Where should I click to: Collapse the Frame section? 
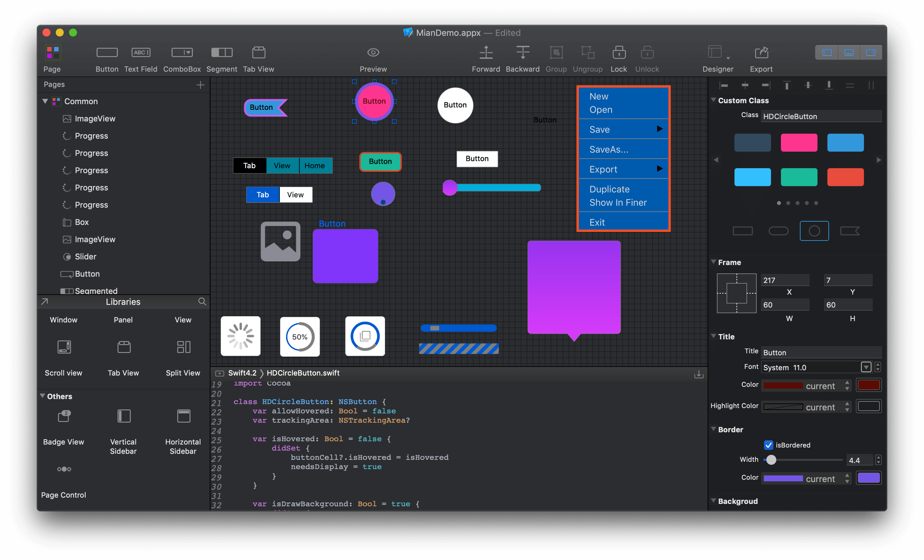click(x=713, y=262)
